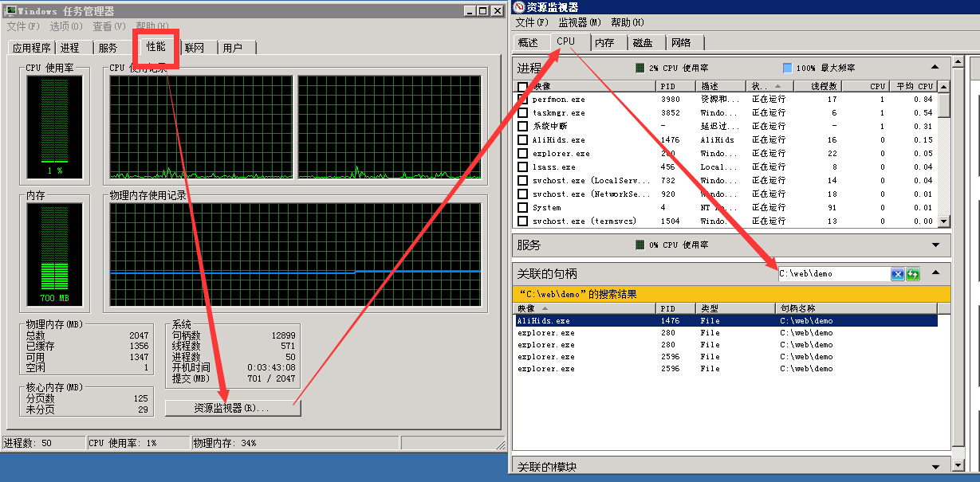Toggle the select-all checkbox in 映像 header

(x=522, y=86)
